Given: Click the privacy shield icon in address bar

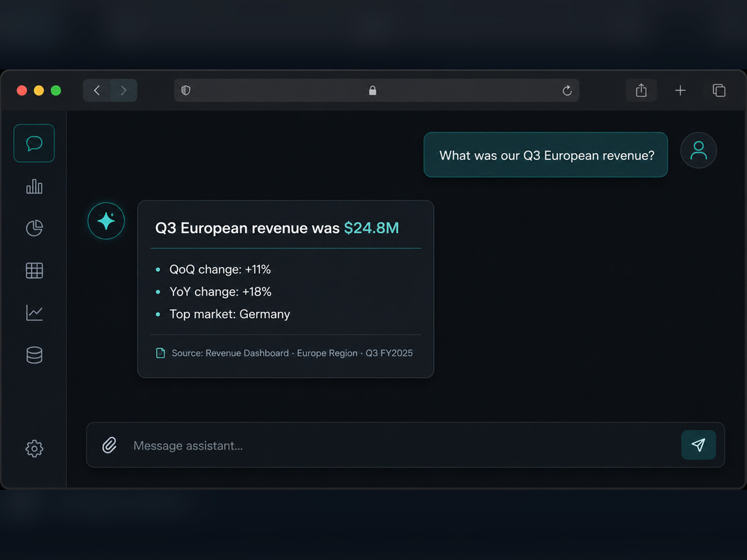Looking at the screenshot, I should click(x=186, y=90).
